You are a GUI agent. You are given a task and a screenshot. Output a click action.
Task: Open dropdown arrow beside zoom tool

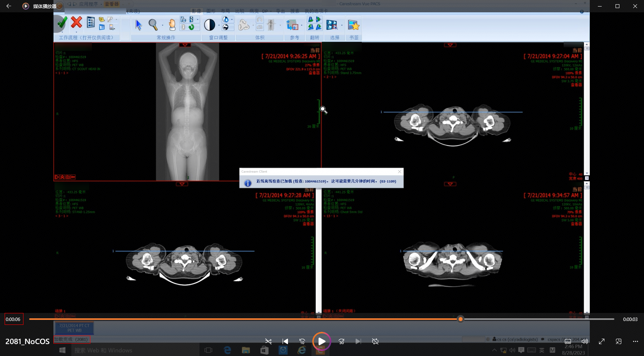[163, 25]
